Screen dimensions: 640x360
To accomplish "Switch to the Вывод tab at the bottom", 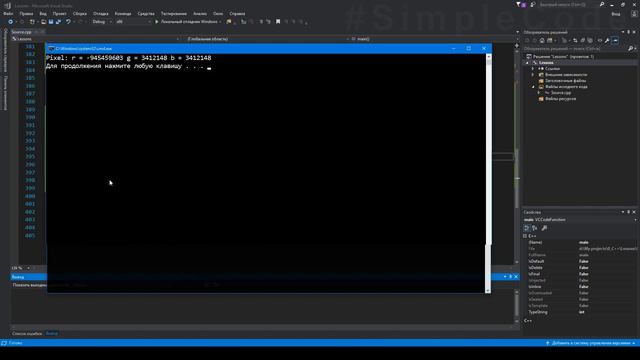I will [x=52, y=334].
